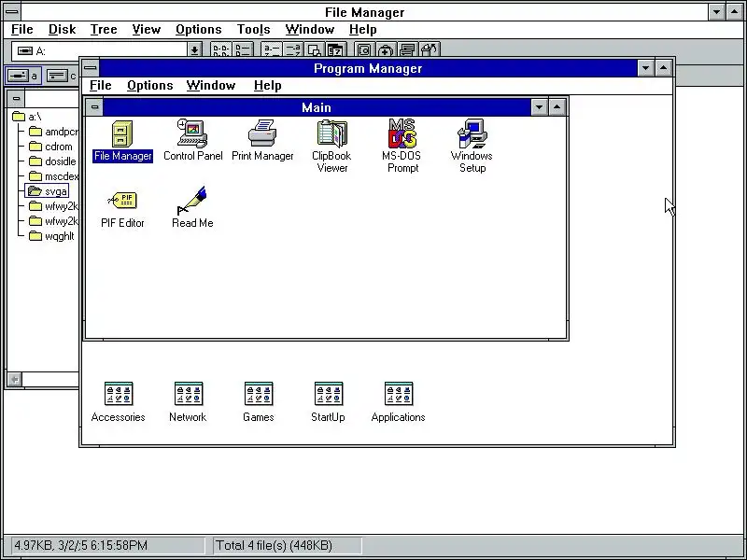This screenshot has width=747, height=560.
Task: Select the cdrom folder in tree
Action: point(50,147)
